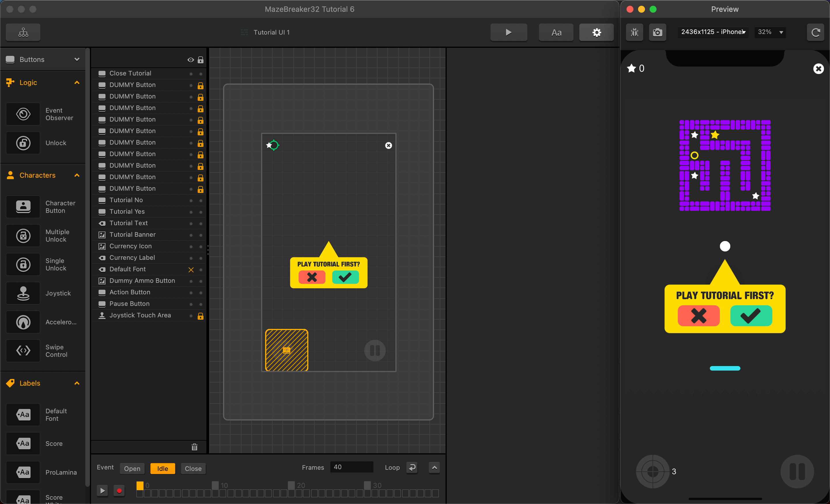830x504 pixels.
Task: Delete the layer with the trash icon
Action: [194, 447]
